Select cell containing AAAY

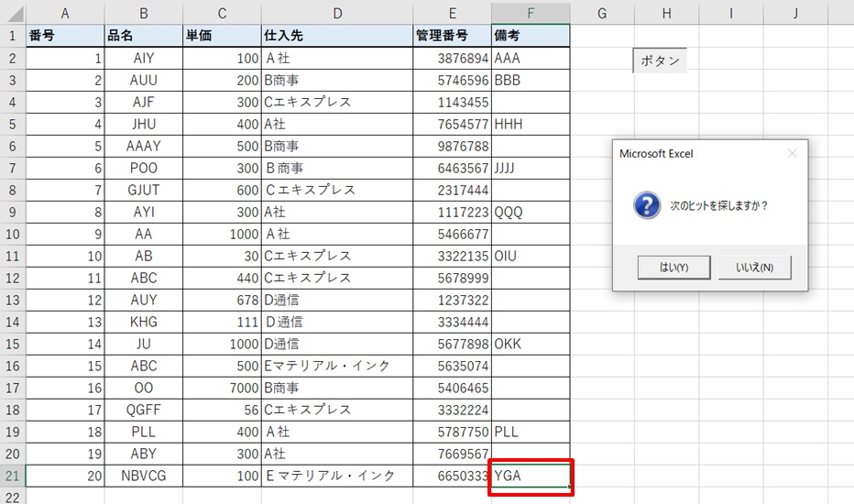coord(143,146)
